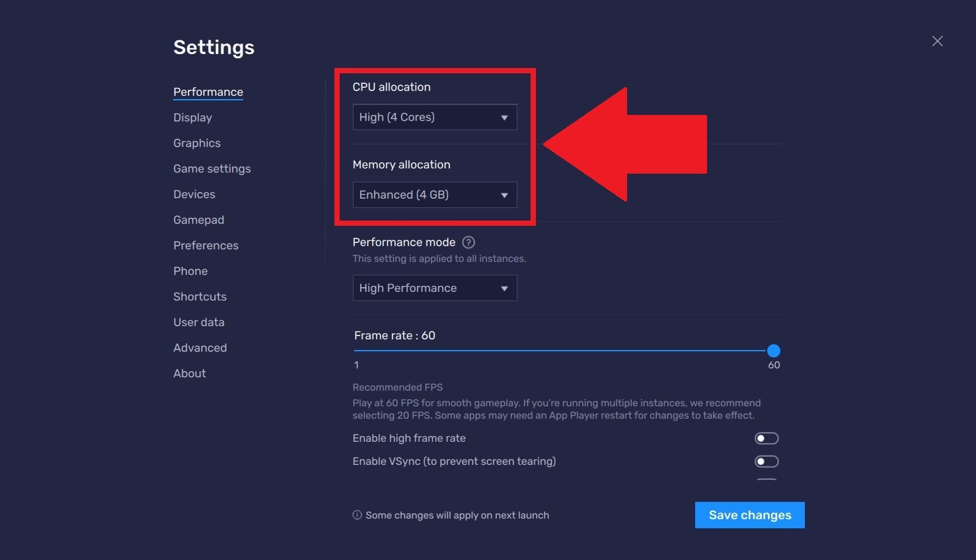This screenshot has height=560, width=976.
Task: Click the info icon beside next launch notice
Action: [357, 515]
